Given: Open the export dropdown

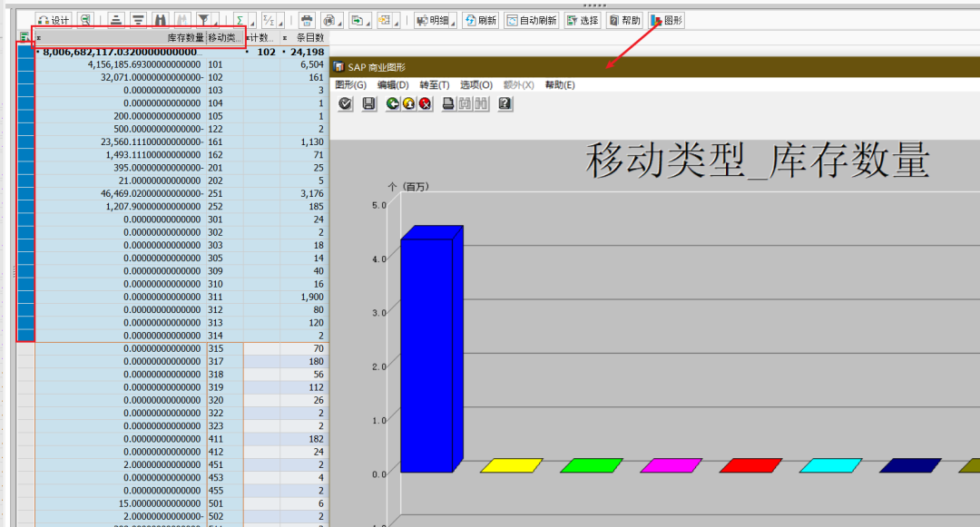Looking at the screenshot, I should coord(359,21).
